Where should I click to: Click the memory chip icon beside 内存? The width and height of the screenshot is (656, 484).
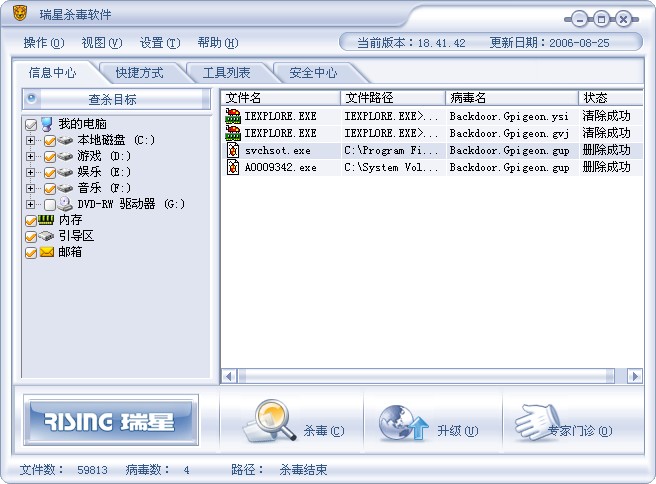46,219
